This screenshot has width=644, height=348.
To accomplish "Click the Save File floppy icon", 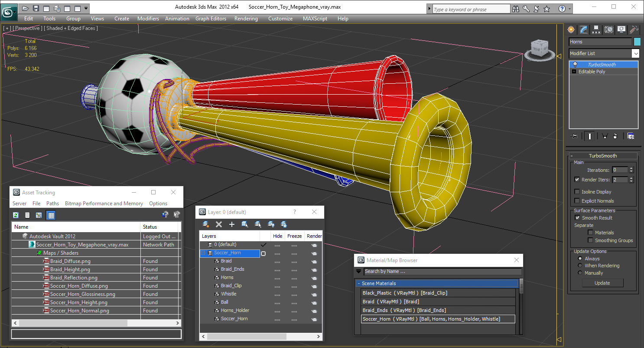I will (x=36, y=8).
